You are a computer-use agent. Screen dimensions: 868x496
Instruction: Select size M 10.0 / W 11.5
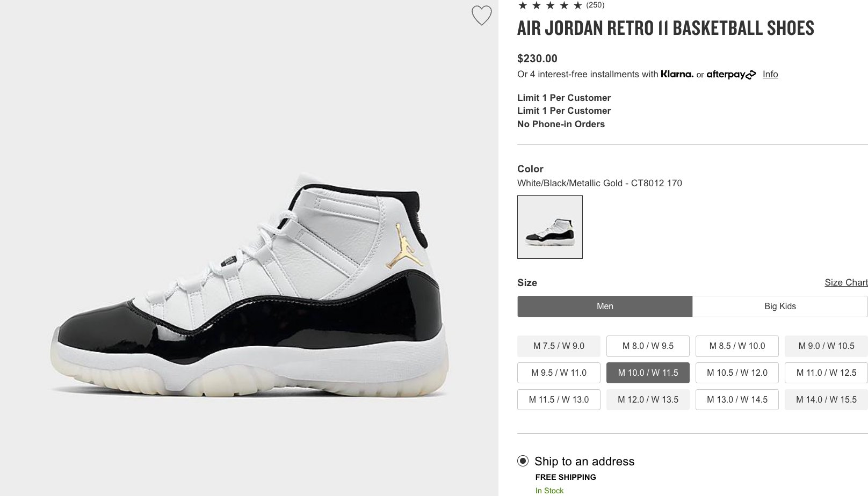tap(648, 373)
